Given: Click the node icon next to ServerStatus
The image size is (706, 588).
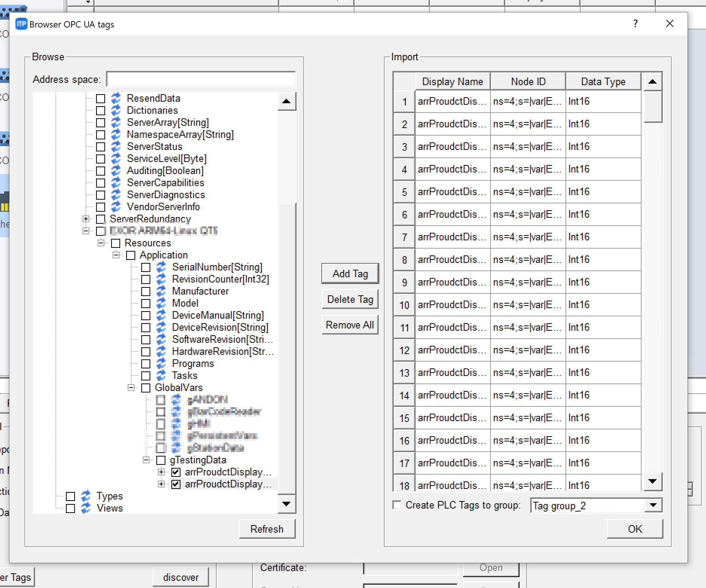Looking at the screenshot, I should 116,147.
